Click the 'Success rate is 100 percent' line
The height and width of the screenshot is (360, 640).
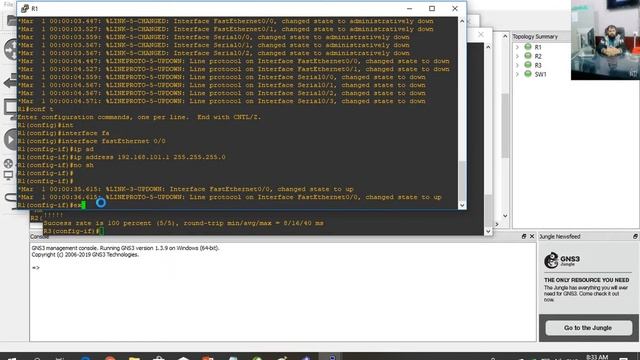click(183, 223)
